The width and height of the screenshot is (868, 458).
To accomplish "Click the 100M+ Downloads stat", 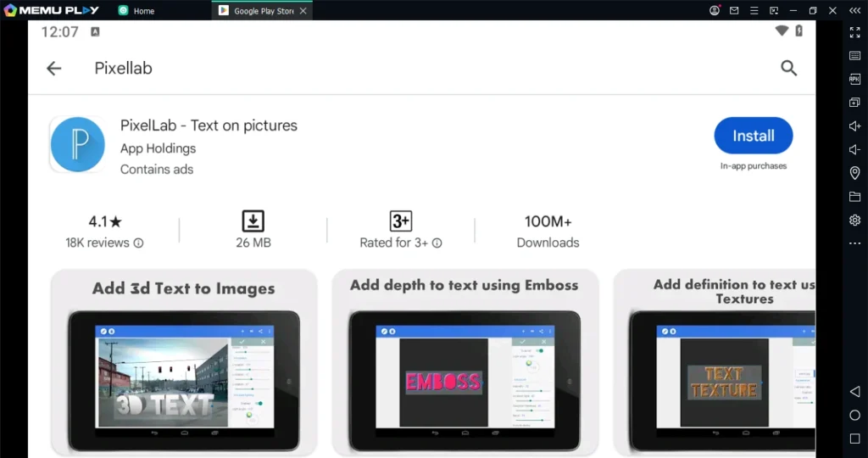I will pyautogui.click(x=548, y=232).
